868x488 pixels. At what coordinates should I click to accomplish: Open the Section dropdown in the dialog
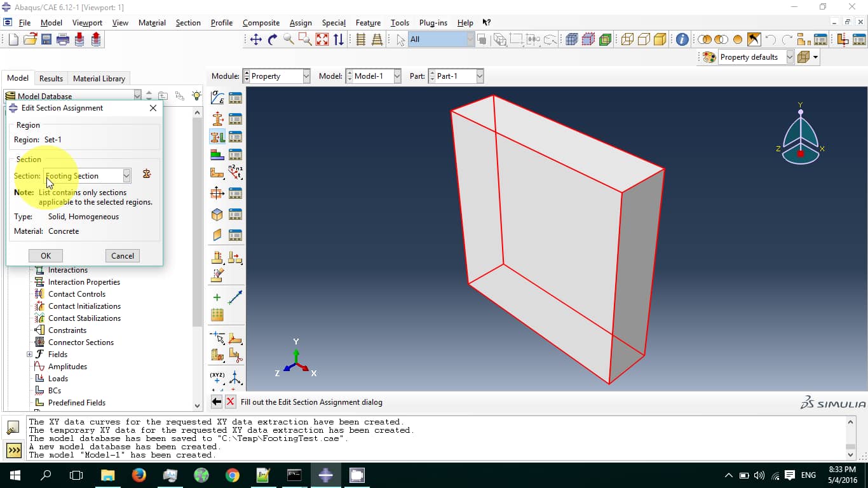[x=126, y=175]
